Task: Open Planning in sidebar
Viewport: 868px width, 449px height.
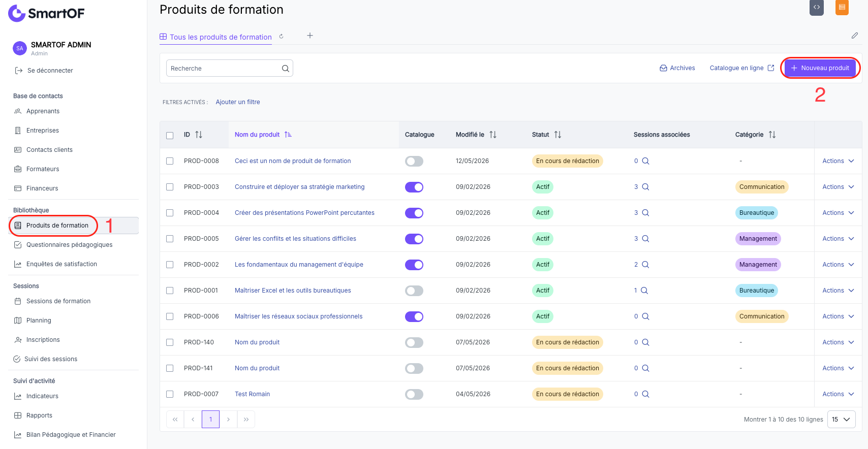Action: coord(39,320)
